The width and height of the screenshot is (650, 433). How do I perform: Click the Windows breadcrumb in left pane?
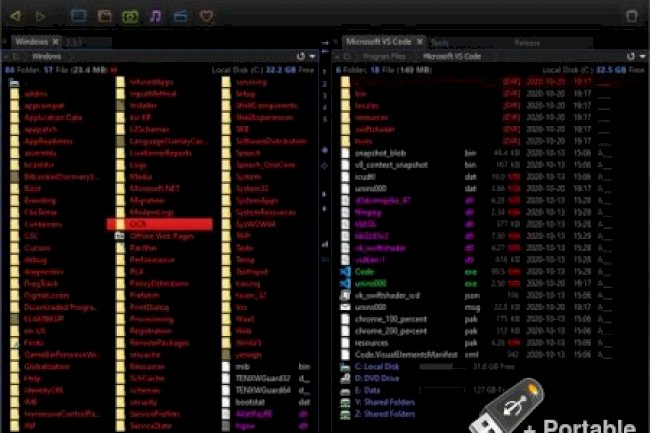click(x=46, y=56)
